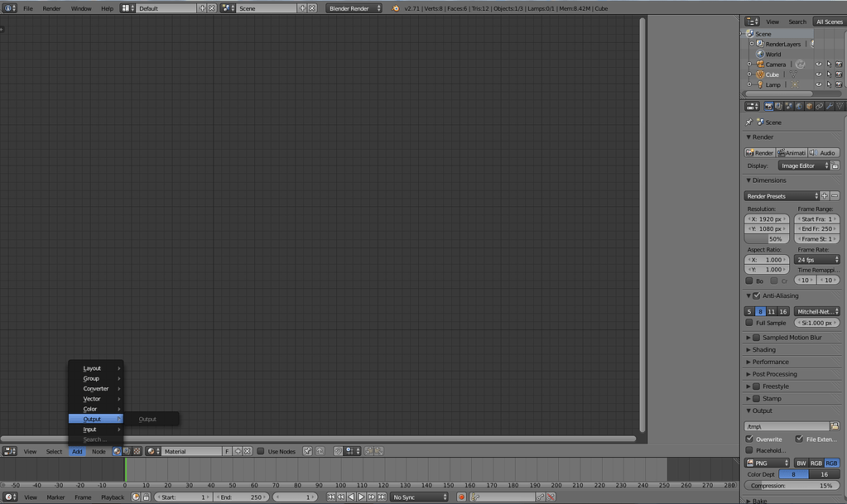Expand the Camera tree item in outliner

(x=749, y=65)
